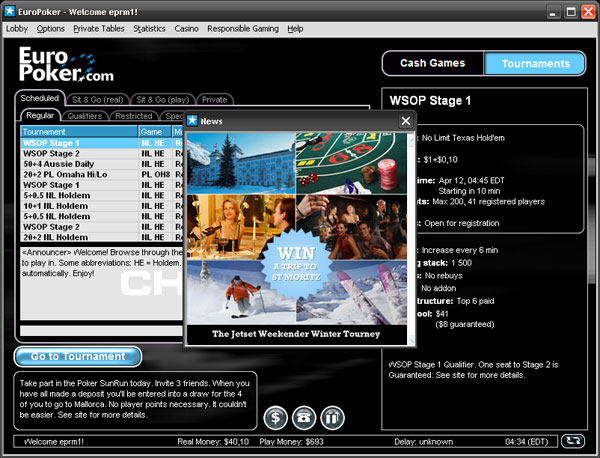This screenshot has height=458, width=600.
Task: Open the Casino menu
Action: click(x=186, y=29)
